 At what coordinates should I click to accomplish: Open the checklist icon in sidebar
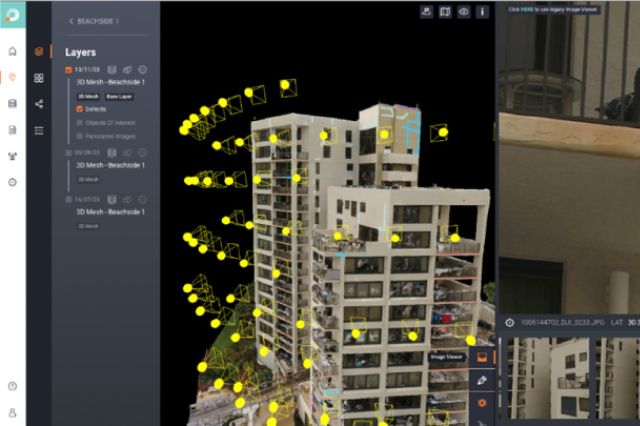click(38, 130)
